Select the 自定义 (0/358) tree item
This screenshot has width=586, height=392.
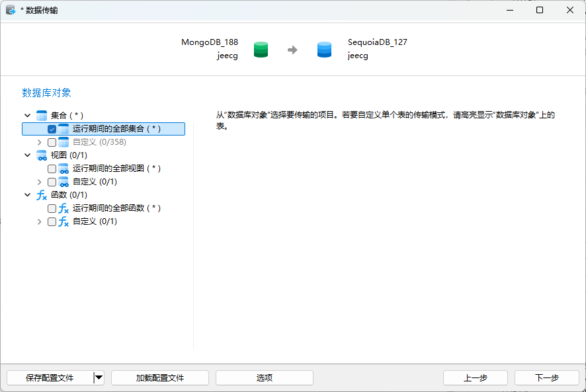tap(99, 142)
